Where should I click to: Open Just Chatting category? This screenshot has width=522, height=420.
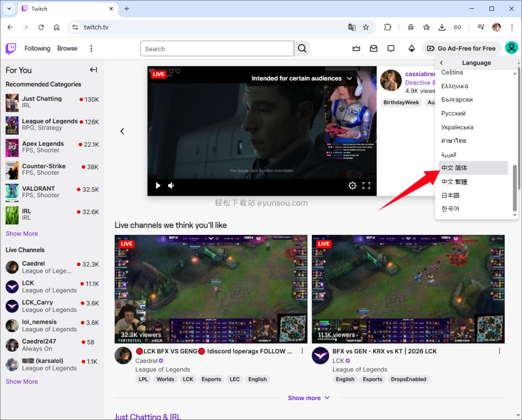tap(53, 102)
